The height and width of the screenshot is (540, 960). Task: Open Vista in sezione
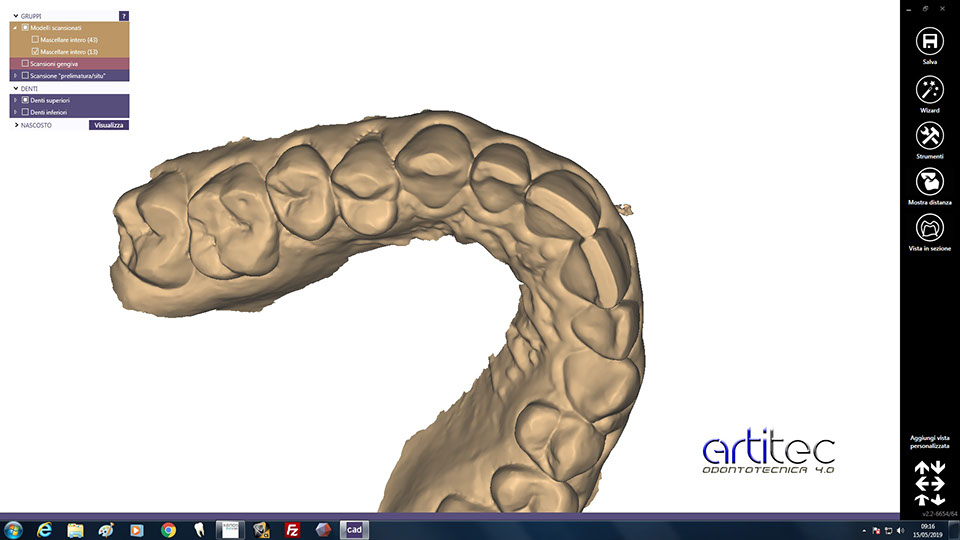(929, 228)
